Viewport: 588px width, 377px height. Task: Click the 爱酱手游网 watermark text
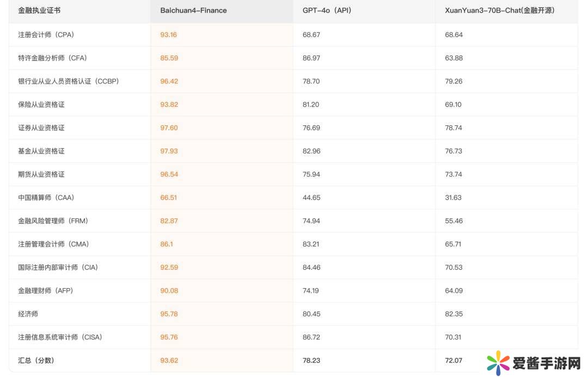pos(545,363)
